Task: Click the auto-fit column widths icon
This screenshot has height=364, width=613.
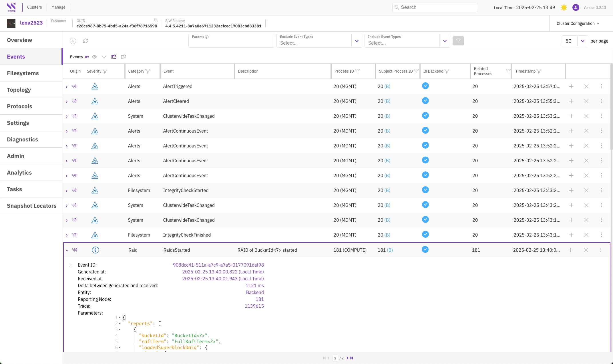Action: (114, 57)
